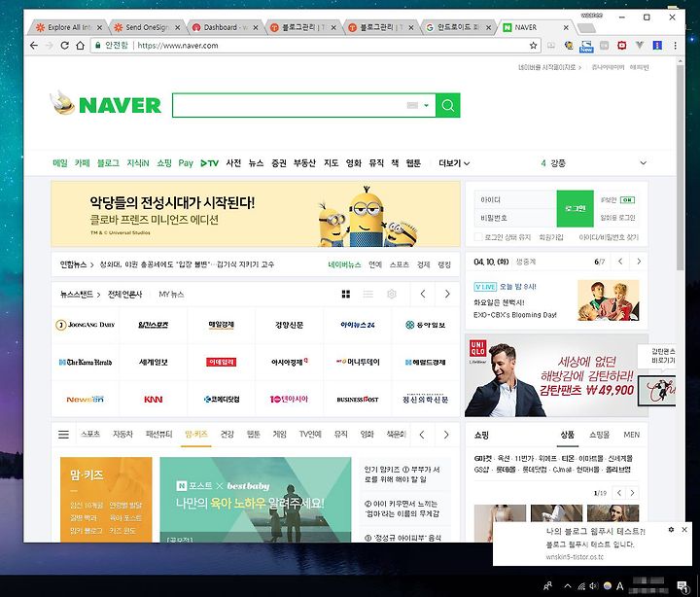Open The Korea Herald logo
The image size is (700, 597).
[x=86, y=362]
